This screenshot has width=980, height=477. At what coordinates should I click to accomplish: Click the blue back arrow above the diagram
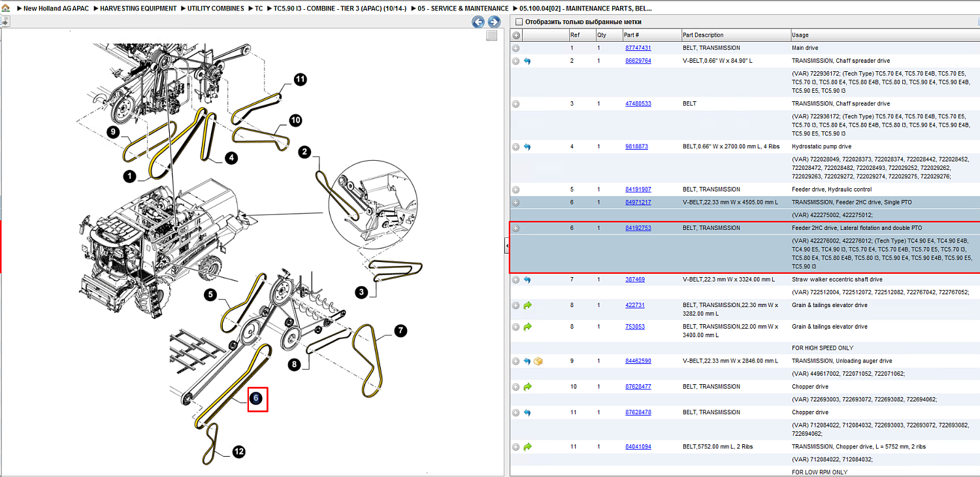[x=478, y=22]
